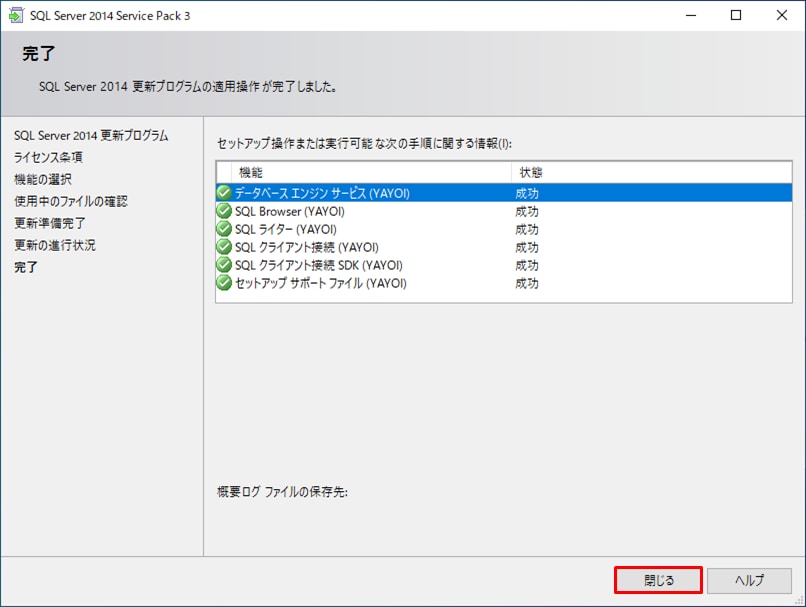The height and width of the screenshot is (607, 806).
Task: Click the SQL Server 2014 更新プログラム step
Action: click(x=91, y=135)
